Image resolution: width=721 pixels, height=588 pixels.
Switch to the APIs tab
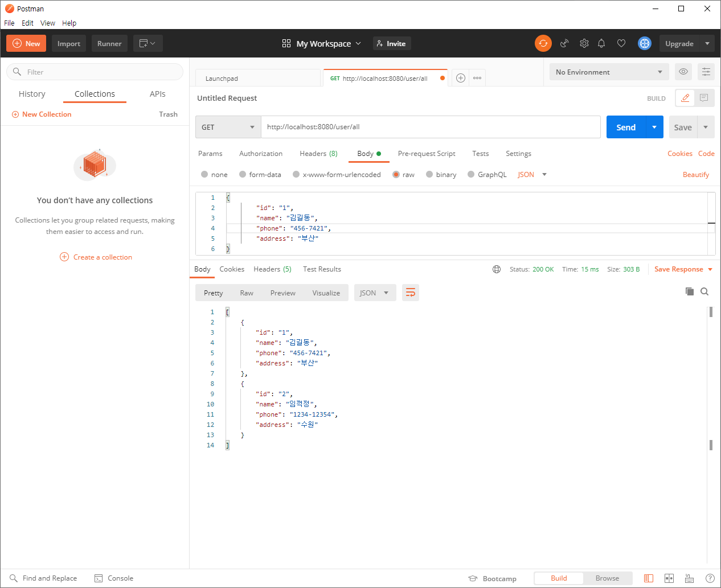[158, 94]
